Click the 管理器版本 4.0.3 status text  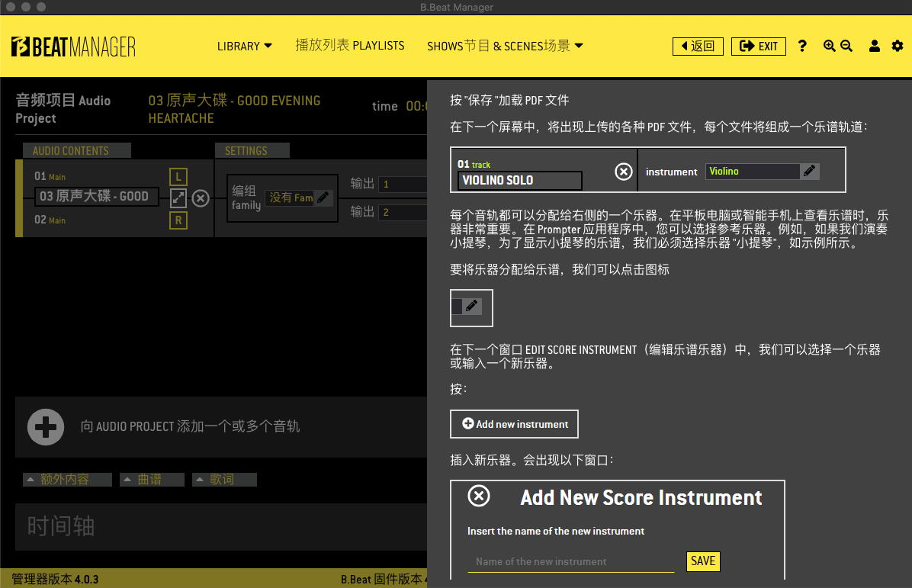point(55,580)
